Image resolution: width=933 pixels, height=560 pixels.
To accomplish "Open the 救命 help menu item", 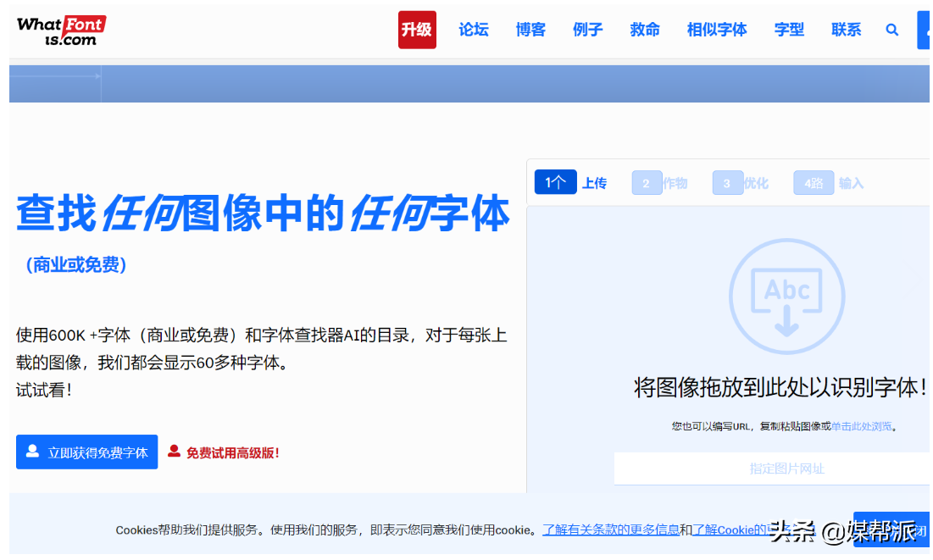I will pyautogui.click(x=644, y=30).
